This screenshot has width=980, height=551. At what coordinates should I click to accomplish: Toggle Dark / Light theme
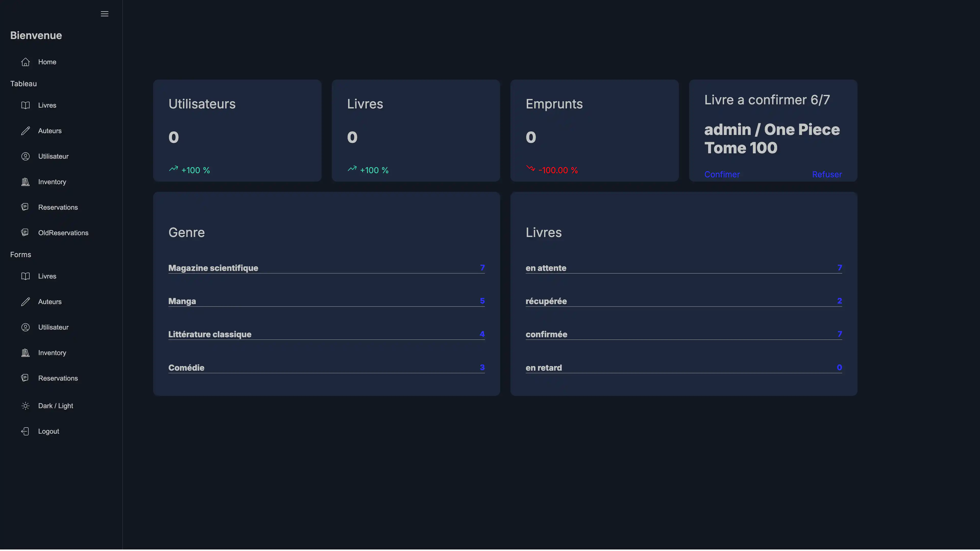pos(55,406)
